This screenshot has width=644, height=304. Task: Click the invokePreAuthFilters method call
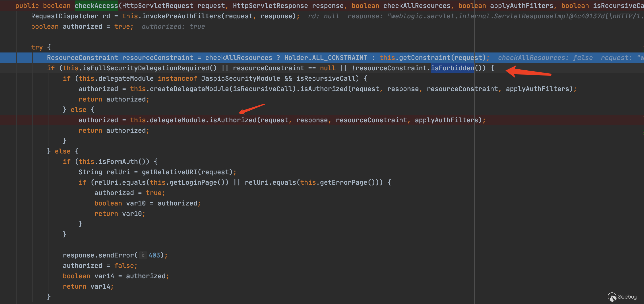pyautogui.click(x=181, y=16)
